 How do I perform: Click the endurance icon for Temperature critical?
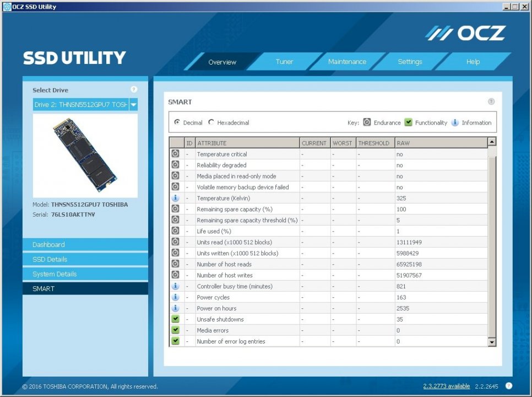tap(175, 153)
